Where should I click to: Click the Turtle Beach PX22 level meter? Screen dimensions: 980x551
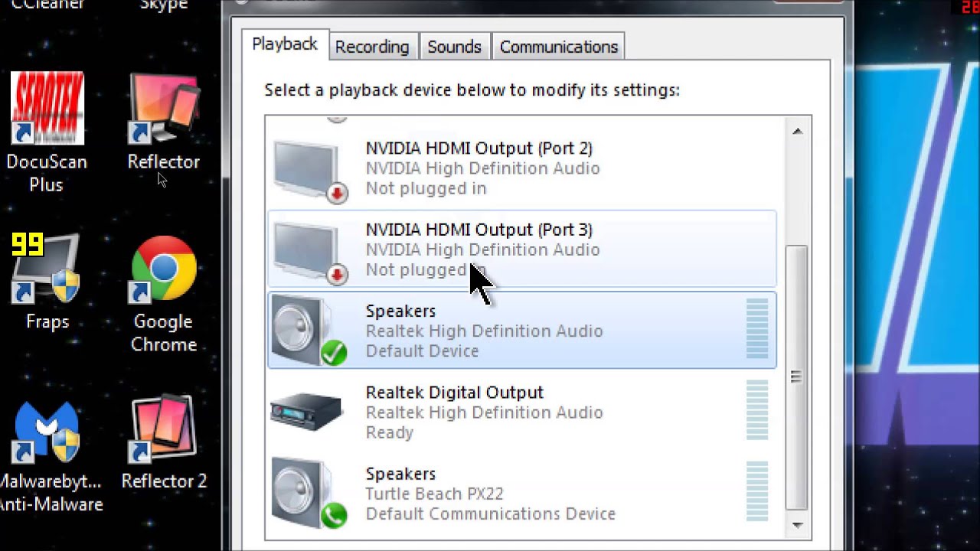point(757,491)
